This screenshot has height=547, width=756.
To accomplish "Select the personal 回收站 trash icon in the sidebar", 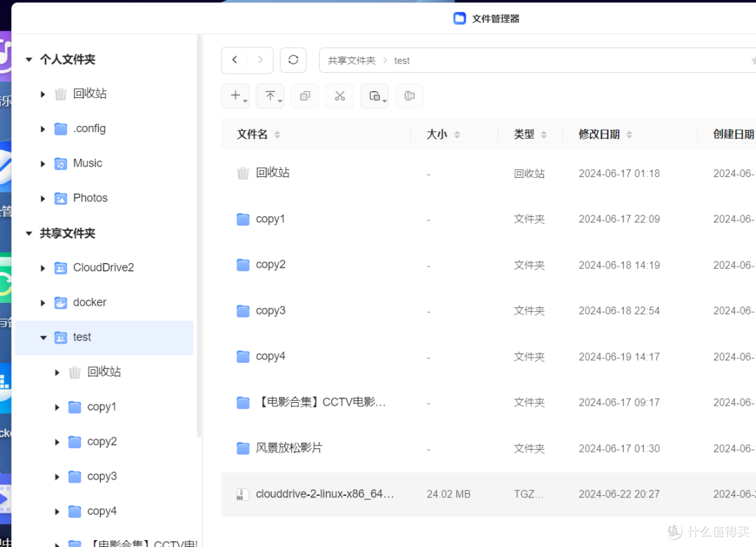I will (60, 94).
